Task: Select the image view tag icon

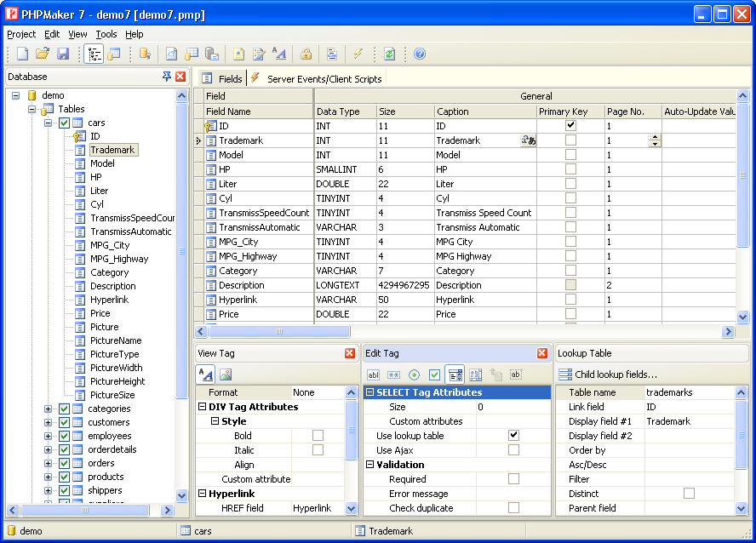Action: [226, 374]
